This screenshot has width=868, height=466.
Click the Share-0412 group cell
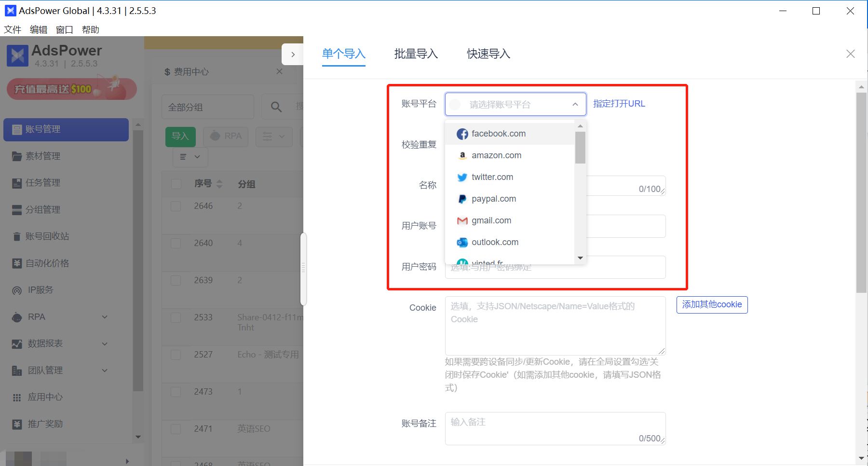click(x=270, y=322)
